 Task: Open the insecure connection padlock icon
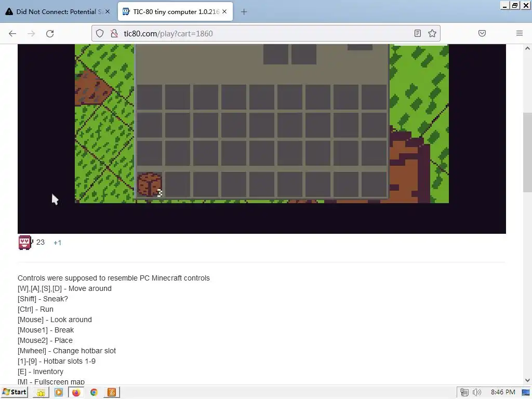[114, 33]
